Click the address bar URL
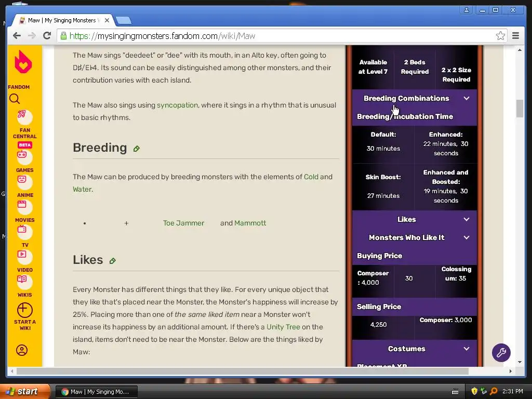Viewport: 532px width, 399px height. click(162, 36)
